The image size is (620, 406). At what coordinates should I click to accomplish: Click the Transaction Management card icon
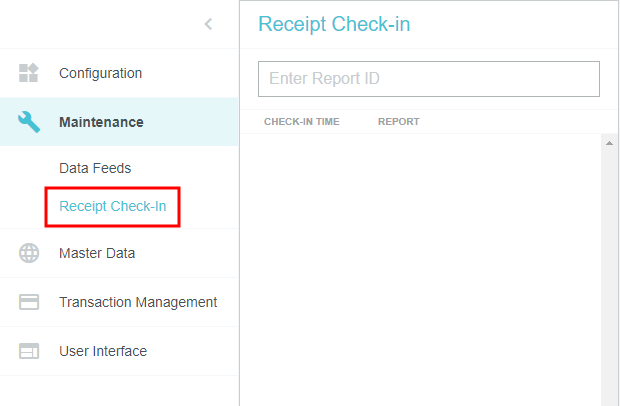(x=29, y=302)
